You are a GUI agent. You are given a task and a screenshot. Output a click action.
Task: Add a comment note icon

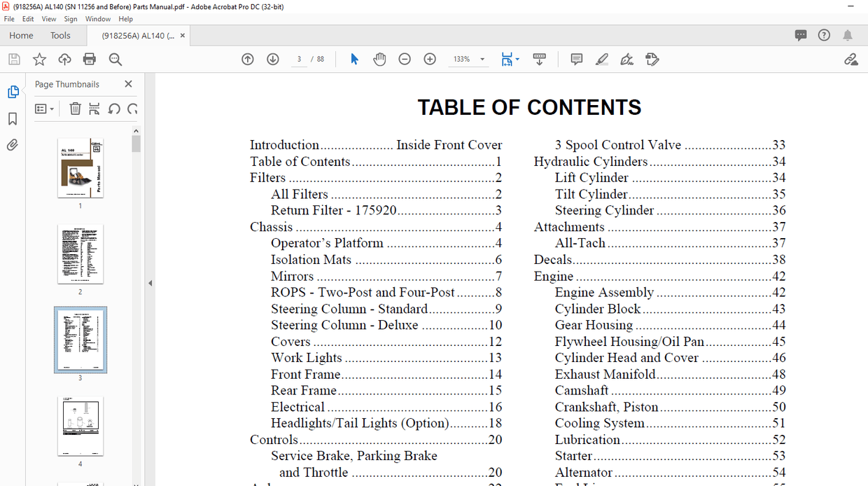(x=577, y=60)
